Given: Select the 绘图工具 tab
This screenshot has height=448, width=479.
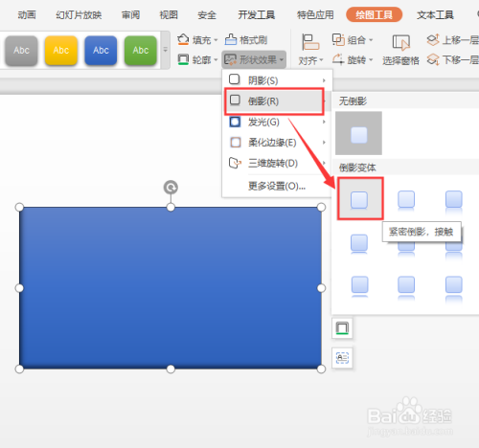Looking at the screenshot, I should [374, 14].
